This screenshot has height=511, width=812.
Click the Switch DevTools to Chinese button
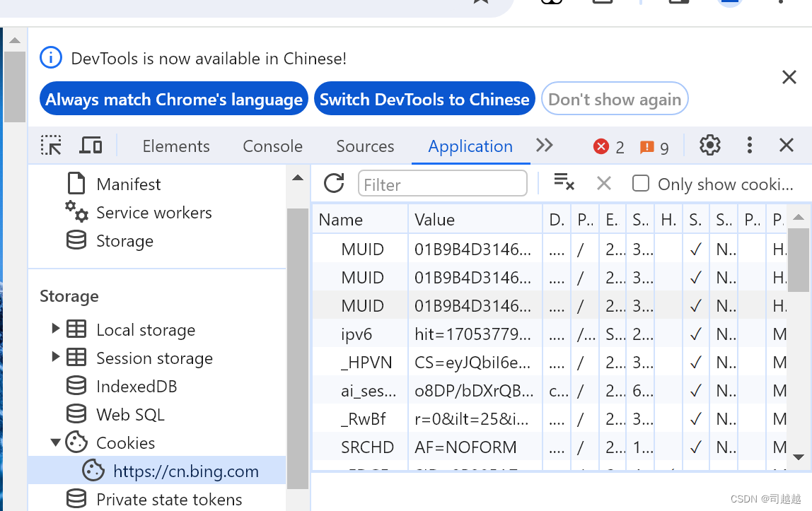(424, 98)
